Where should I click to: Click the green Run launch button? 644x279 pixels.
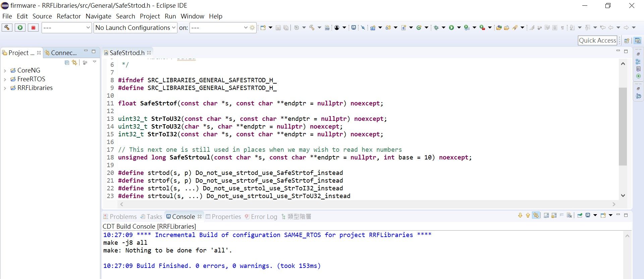click(x=20, y=28)
